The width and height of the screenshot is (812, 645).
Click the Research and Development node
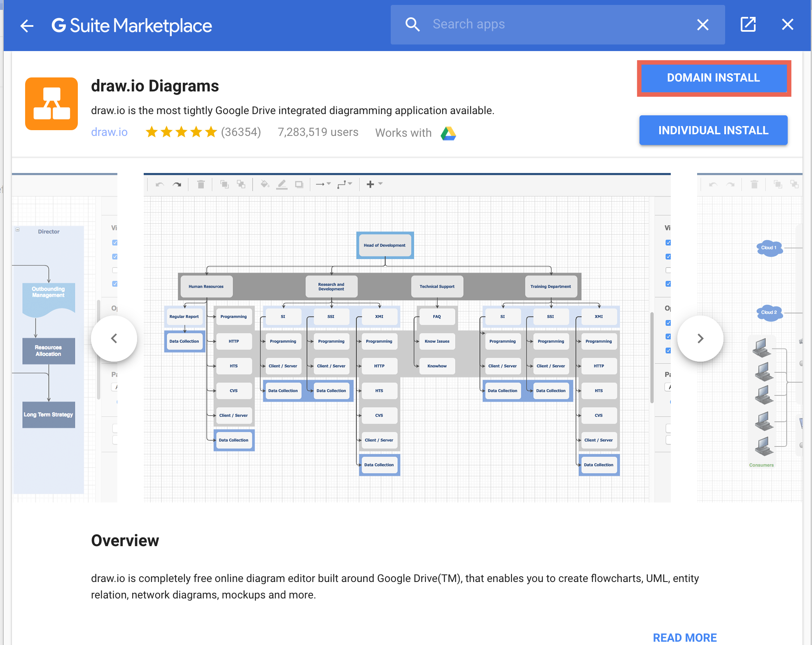pyautogui.click(x=331, y=287)
